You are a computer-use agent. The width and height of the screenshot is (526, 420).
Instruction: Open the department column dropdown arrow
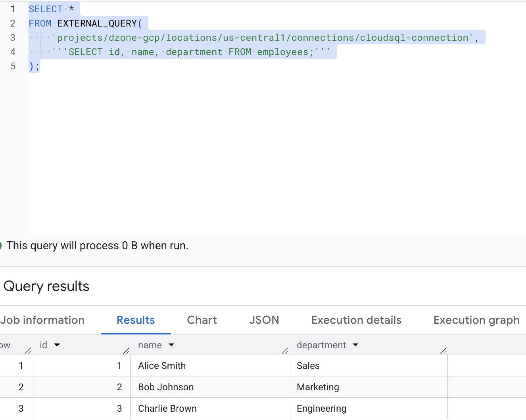click(x=355, y=345)
